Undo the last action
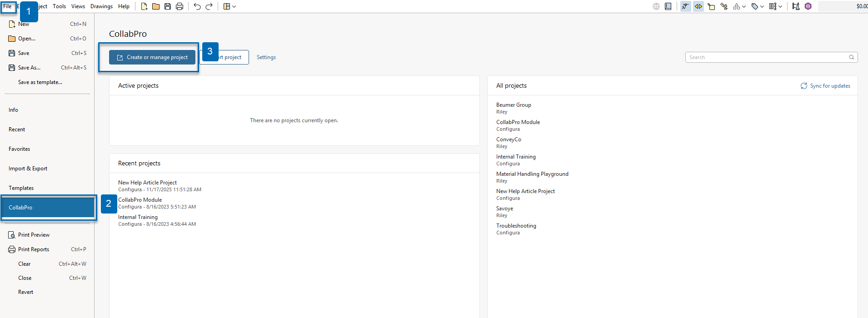The height and width of the screenshot is (318, 868). (x=197, y=6)
